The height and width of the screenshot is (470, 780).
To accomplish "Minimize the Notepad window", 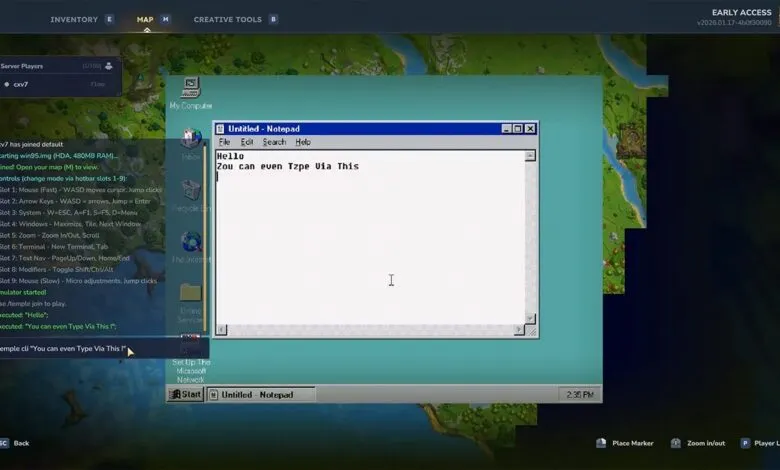I will click(x=506, y=129).
